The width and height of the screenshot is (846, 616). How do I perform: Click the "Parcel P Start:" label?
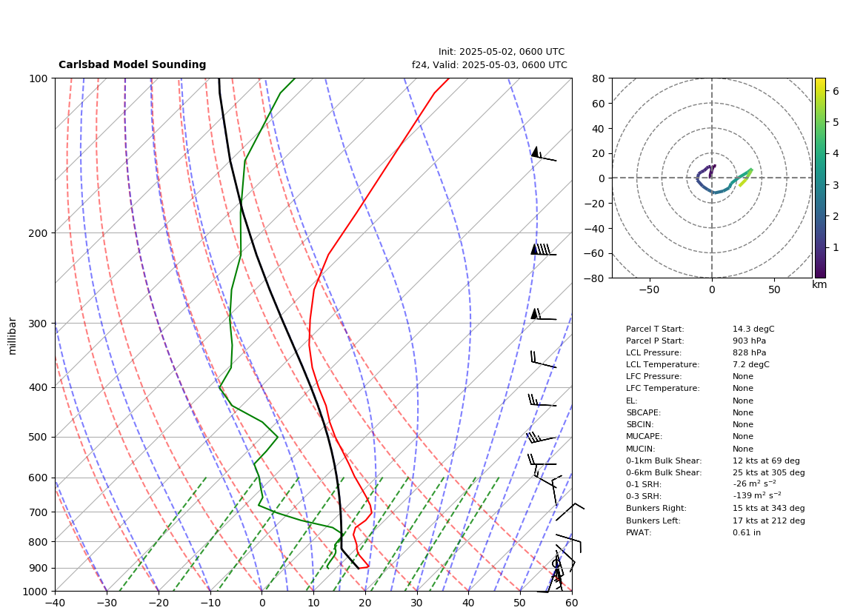655,341
